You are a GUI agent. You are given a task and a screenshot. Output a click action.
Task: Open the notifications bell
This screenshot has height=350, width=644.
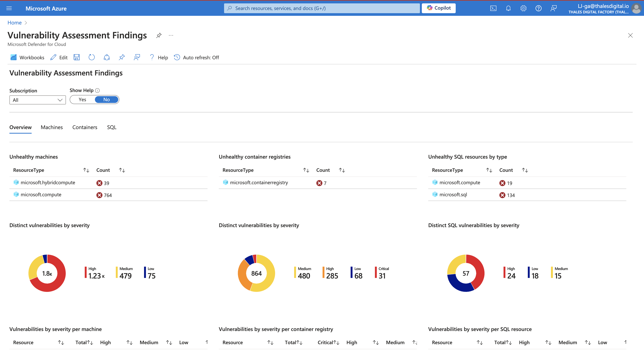click(508, 8)
